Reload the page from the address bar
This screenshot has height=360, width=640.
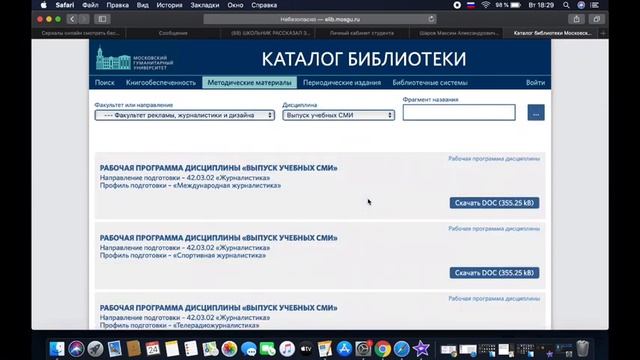point(431,19)
